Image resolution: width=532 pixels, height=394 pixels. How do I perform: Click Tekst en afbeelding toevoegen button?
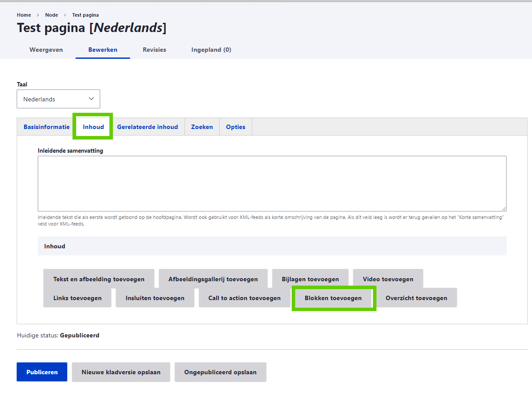click(99, 279)
